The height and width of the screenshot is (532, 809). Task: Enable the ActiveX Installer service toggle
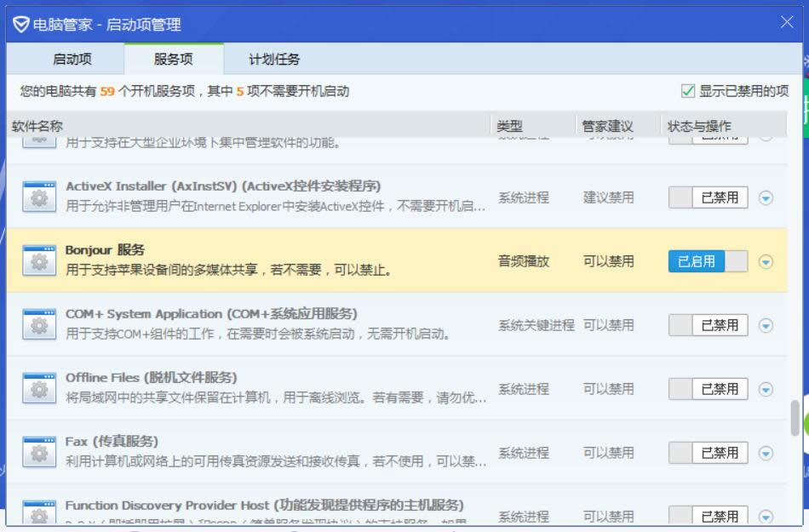click(708, 197)
